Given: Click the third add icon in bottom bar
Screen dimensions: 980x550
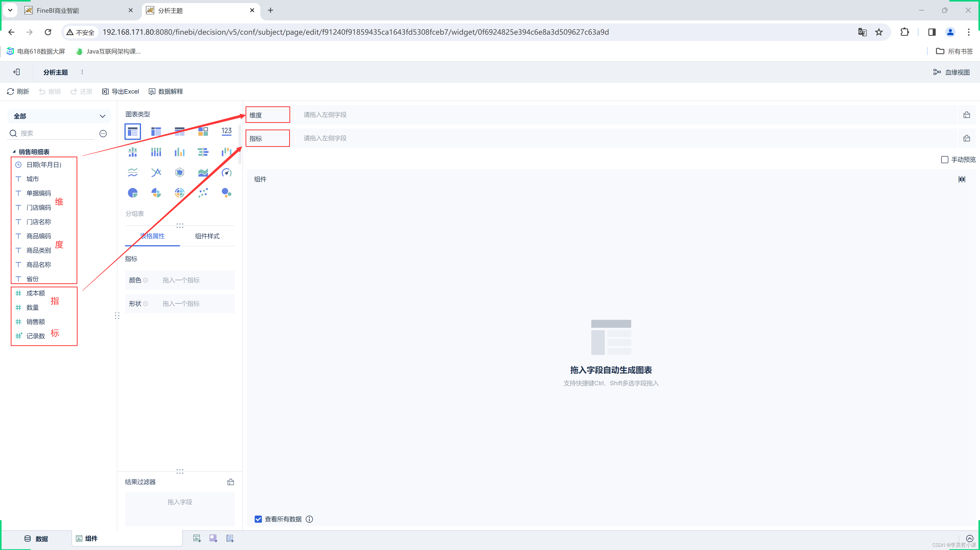Looking at the screenshot, I should [230, 538].
